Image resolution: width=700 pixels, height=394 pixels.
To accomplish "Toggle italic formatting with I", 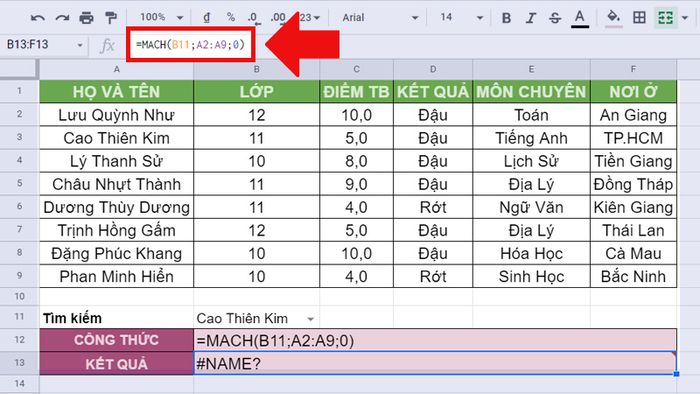I will pyautogui.click(x=530, y=18).
